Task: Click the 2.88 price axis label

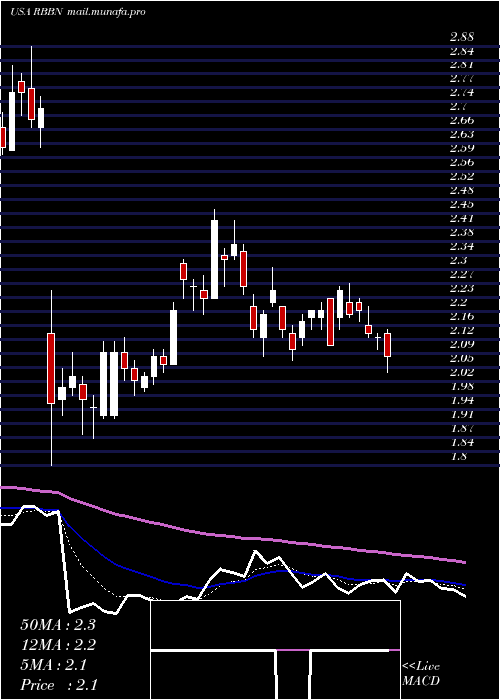Action: pyautogui.click(x=462, y=37)
